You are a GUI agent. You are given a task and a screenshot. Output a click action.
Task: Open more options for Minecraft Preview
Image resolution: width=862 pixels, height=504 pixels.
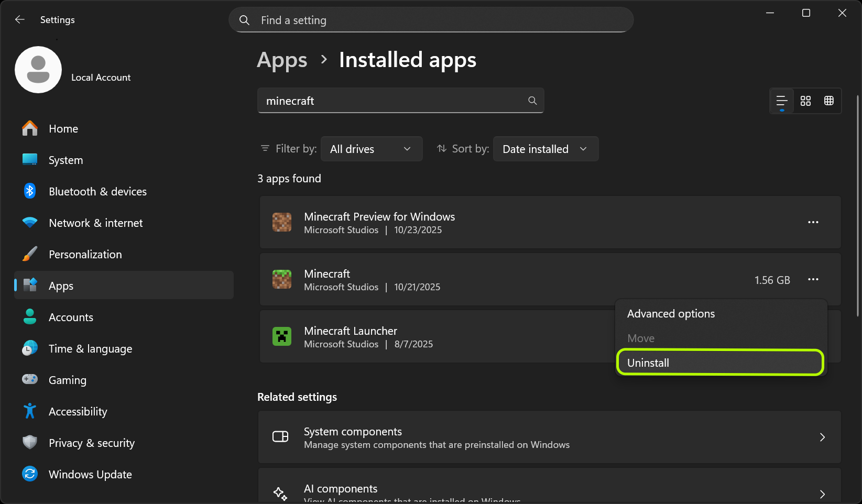pyautogui.click(x=813, y=222)
